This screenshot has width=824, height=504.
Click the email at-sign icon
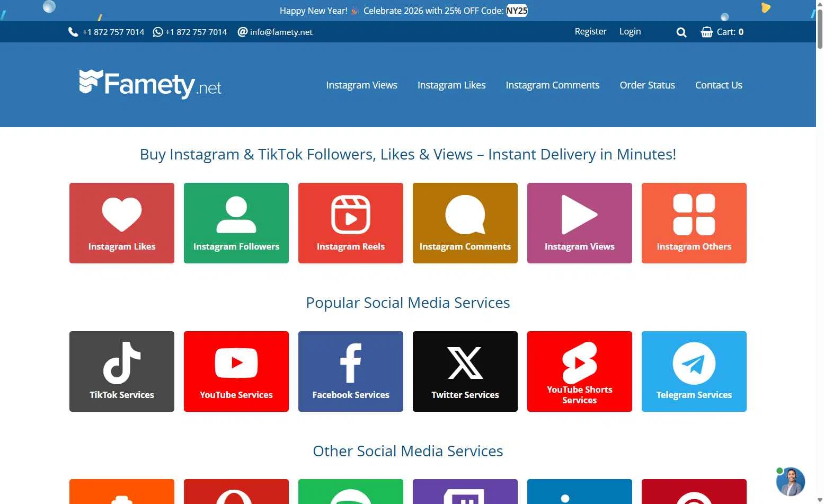pyautogui.click(x=242, y=32)
